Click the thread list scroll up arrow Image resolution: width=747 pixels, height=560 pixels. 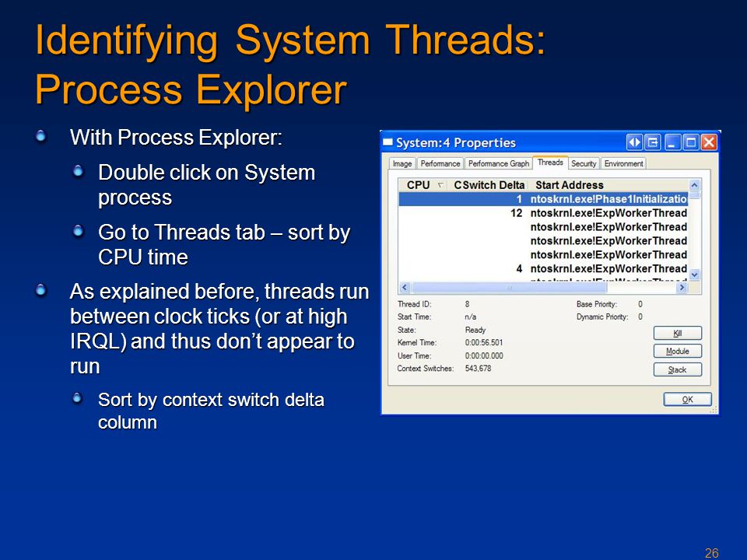[695, 185]
